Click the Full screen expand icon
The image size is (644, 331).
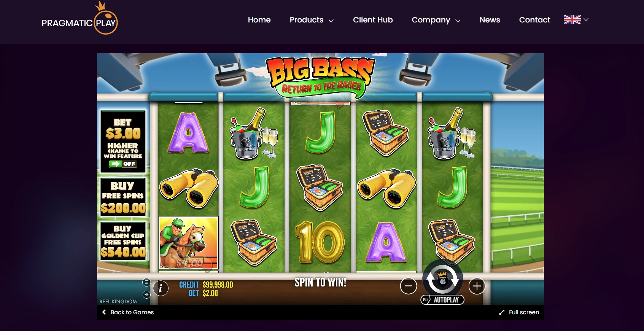(502, 312)
